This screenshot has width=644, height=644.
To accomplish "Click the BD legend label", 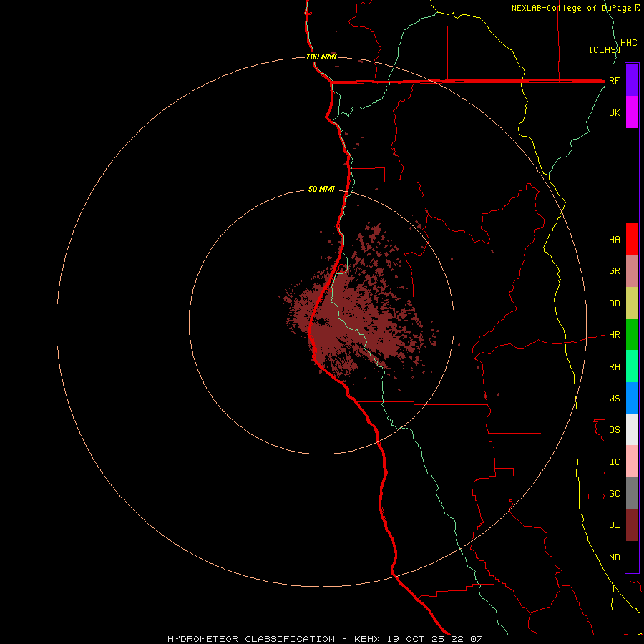I will point(614,303).
